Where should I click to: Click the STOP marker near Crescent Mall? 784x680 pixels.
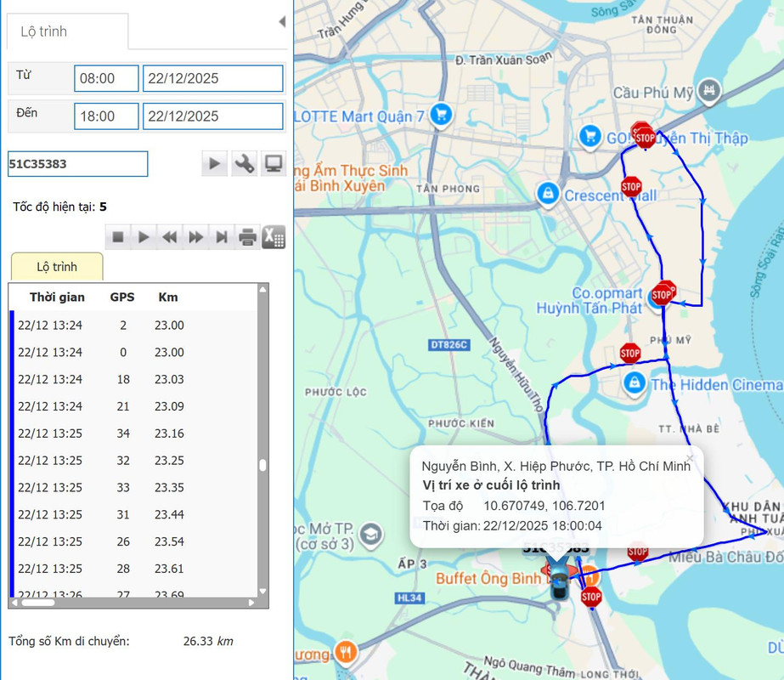[631, 187]
